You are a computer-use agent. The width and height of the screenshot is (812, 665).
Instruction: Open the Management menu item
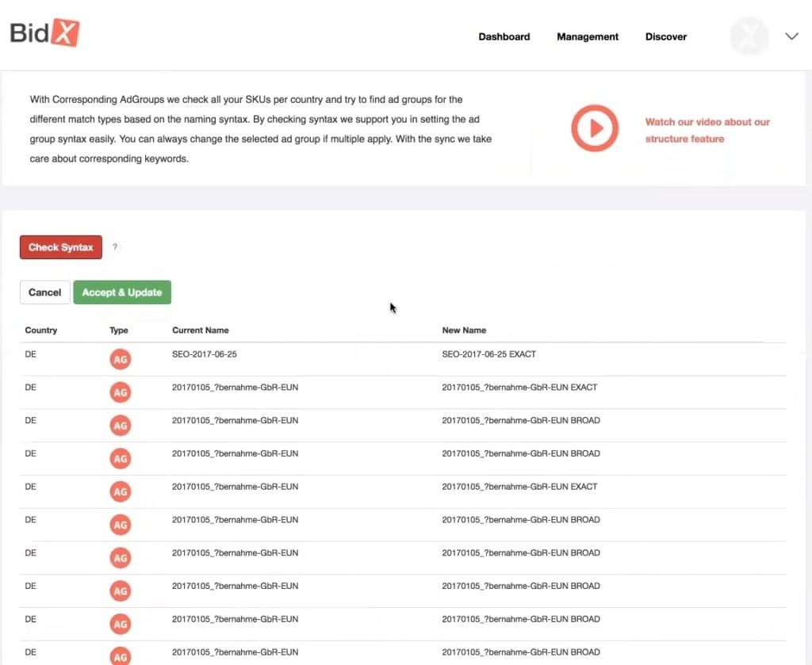click(588, 36)
